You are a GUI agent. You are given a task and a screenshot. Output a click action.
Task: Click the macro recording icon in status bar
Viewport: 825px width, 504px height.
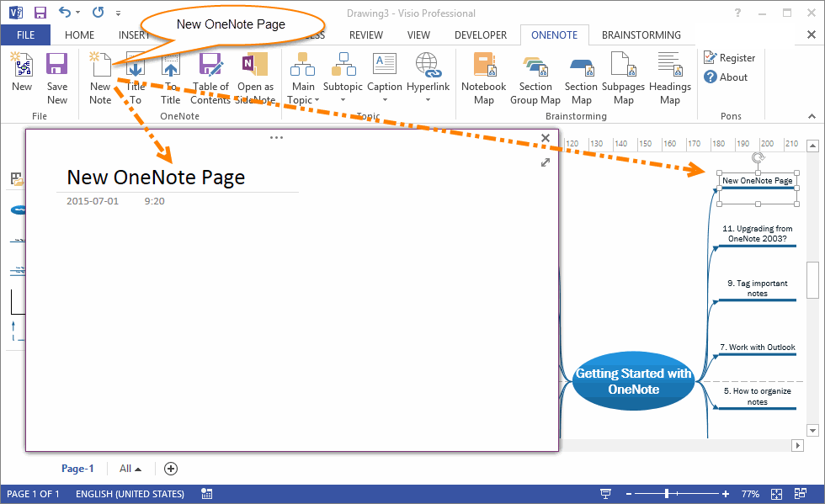[207, 494]
